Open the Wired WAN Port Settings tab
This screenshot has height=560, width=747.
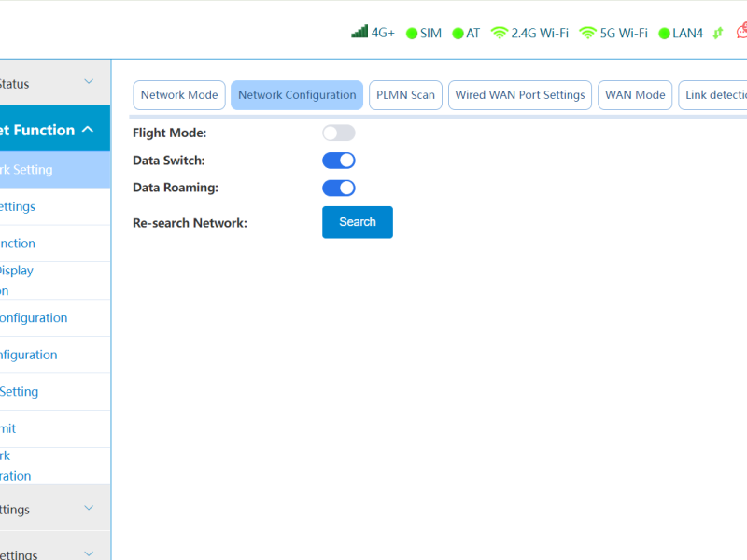(x=520, y=95)
